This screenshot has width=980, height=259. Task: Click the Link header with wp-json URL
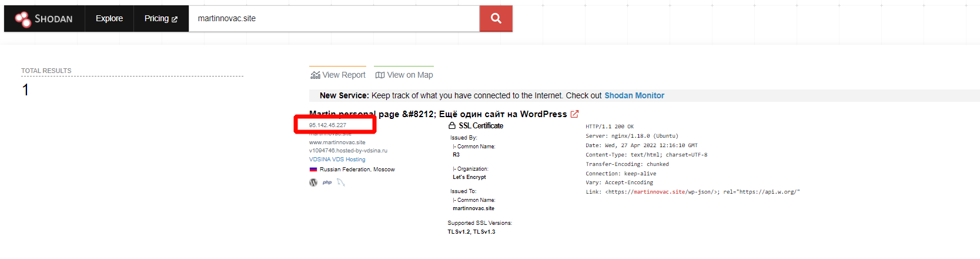[x=693, y=192]
